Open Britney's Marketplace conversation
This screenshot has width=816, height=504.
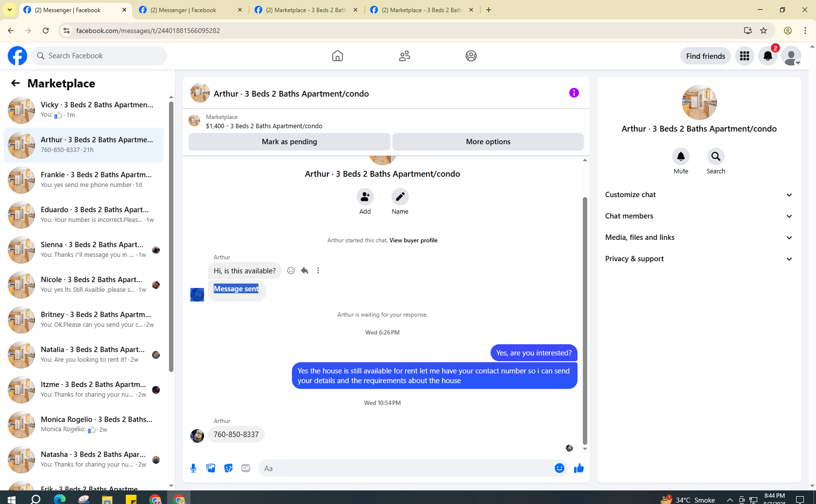[x=84, y=320]
